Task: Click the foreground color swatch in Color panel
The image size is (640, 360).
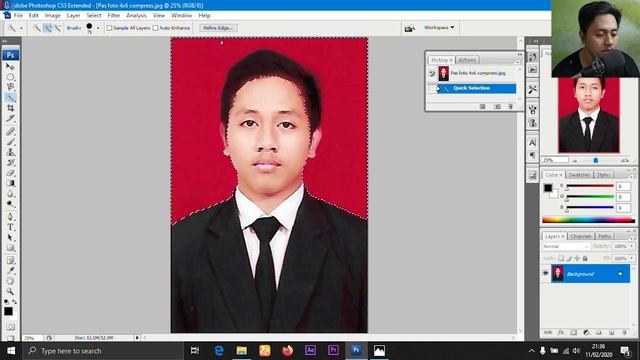Action: click(x=548, y=188)
